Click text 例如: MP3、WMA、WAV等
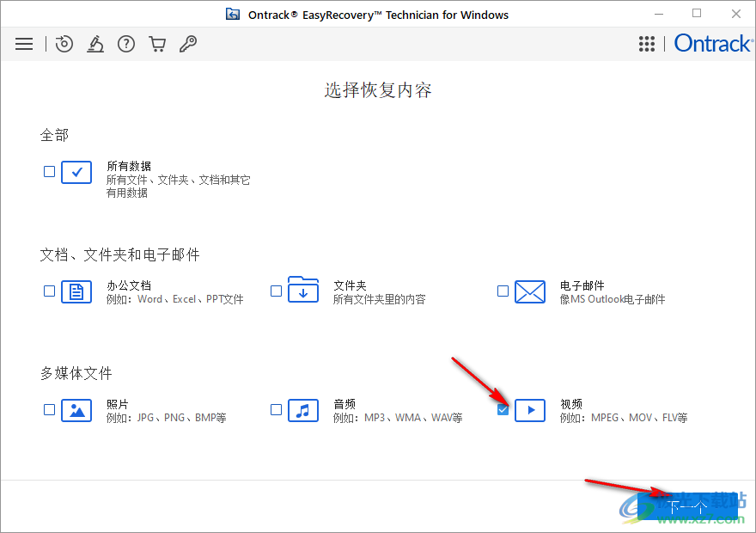 (x=398, y=418)
